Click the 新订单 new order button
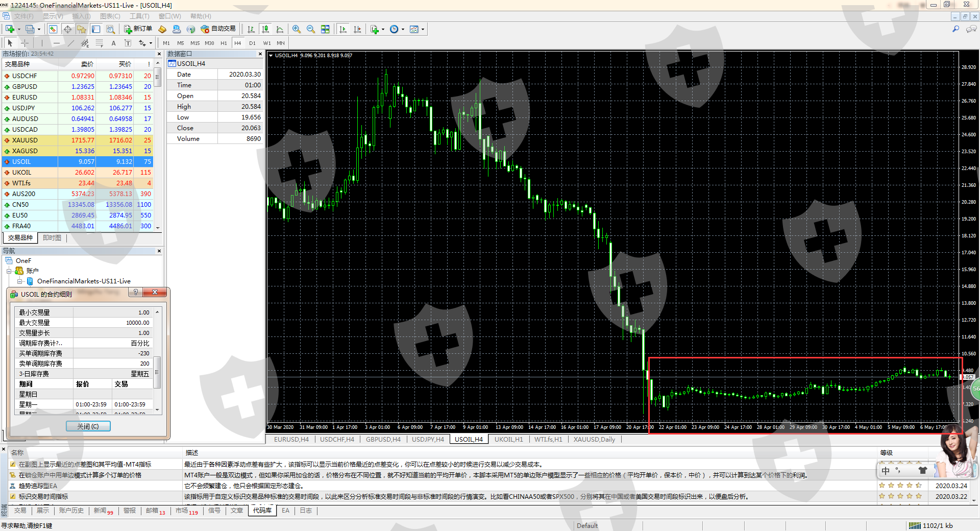The width and height of the screenshot is (980, 531). [x=138, y=29]
